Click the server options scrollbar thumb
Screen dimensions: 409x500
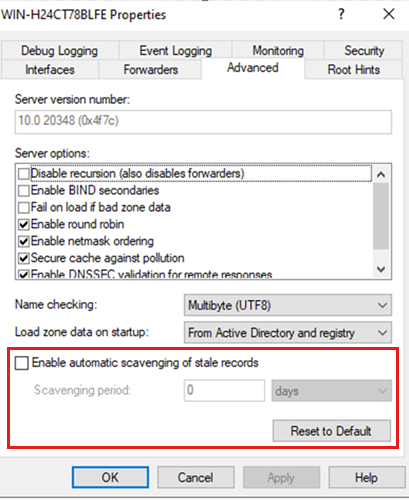(381, 216)
